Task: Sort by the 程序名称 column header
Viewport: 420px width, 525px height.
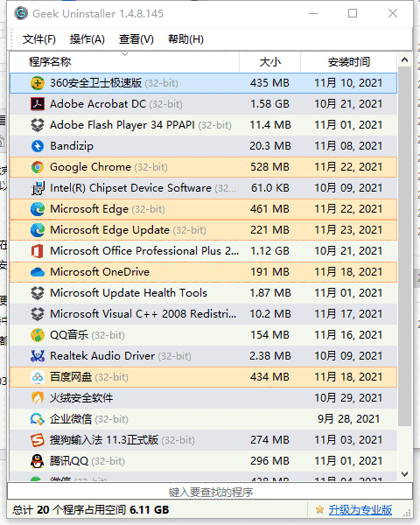Action: 124,62
